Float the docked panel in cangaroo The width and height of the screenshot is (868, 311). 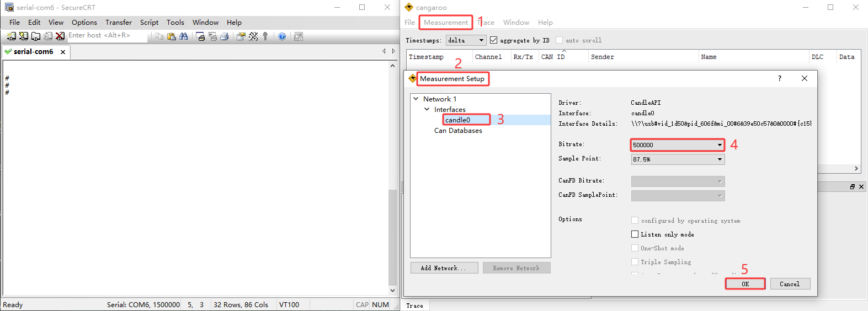[853, 187]
